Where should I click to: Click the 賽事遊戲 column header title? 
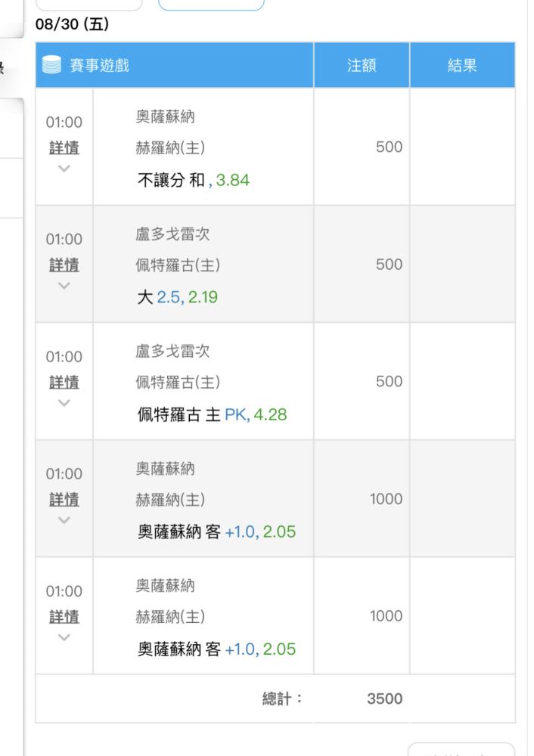click(x=101, y=66)
